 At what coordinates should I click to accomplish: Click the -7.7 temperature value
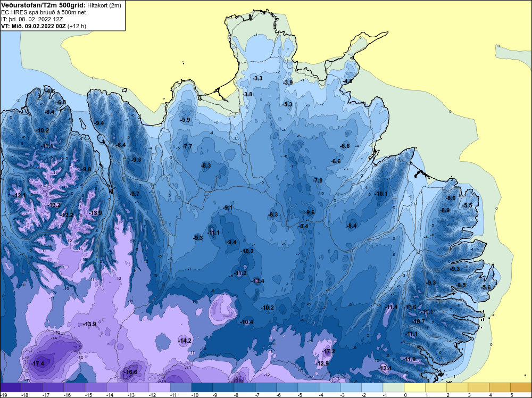pos(187,146)
